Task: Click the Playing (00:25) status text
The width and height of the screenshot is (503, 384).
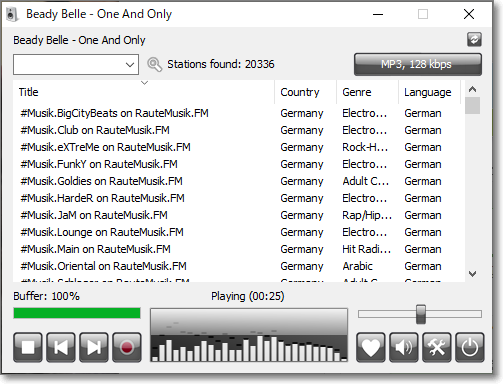Action: [248, 296]
